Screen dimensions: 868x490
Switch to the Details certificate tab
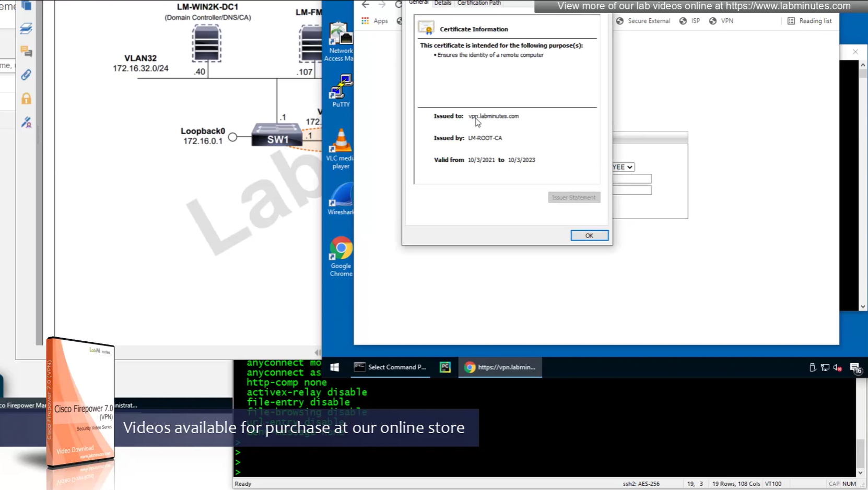pyautogui.click(x=442, y=3)
